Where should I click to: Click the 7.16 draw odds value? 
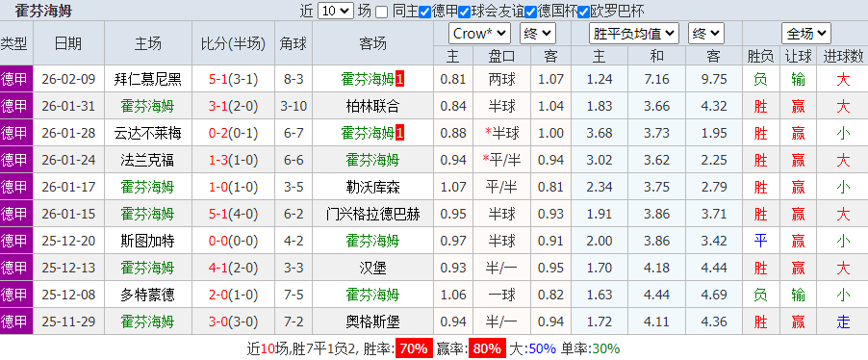point(657,79)
